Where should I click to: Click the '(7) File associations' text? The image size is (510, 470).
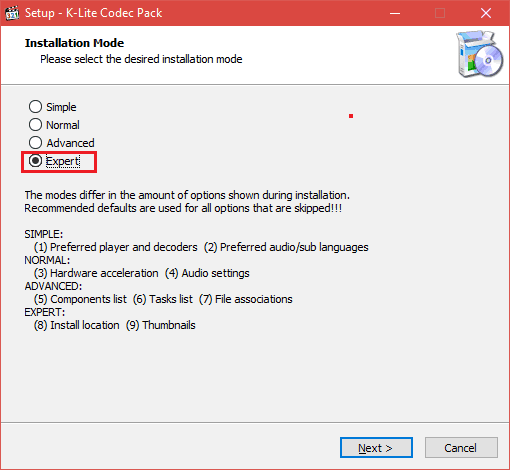(246, 299)
